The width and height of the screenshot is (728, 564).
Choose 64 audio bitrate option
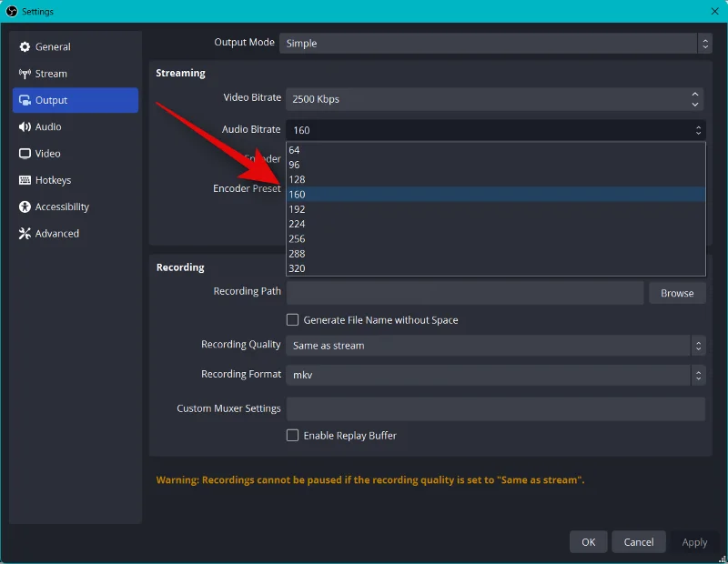(x=495, y=150)
